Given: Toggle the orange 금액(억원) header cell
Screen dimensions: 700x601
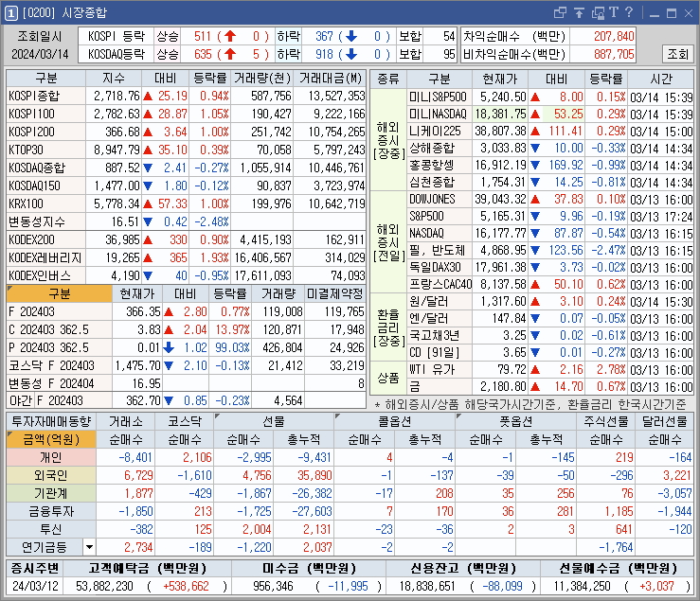Looking at the screenshot, I should point(51,440).
